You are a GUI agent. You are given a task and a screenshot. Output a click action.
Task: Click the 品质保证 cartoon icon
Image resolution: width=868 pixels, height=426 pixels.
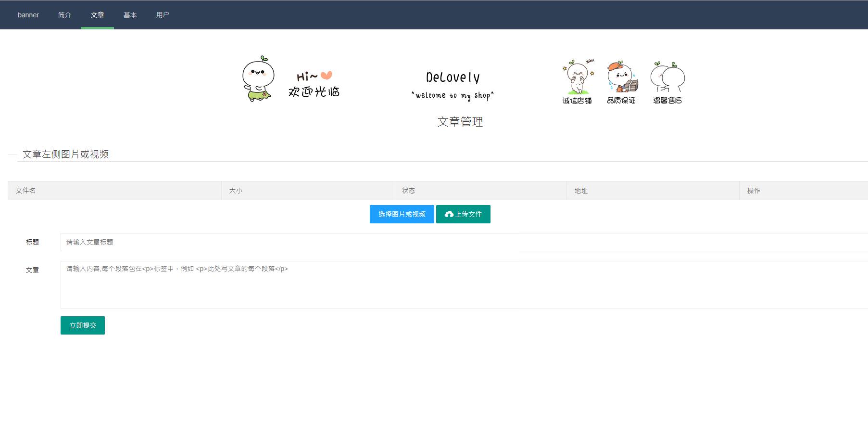[622, 81]
